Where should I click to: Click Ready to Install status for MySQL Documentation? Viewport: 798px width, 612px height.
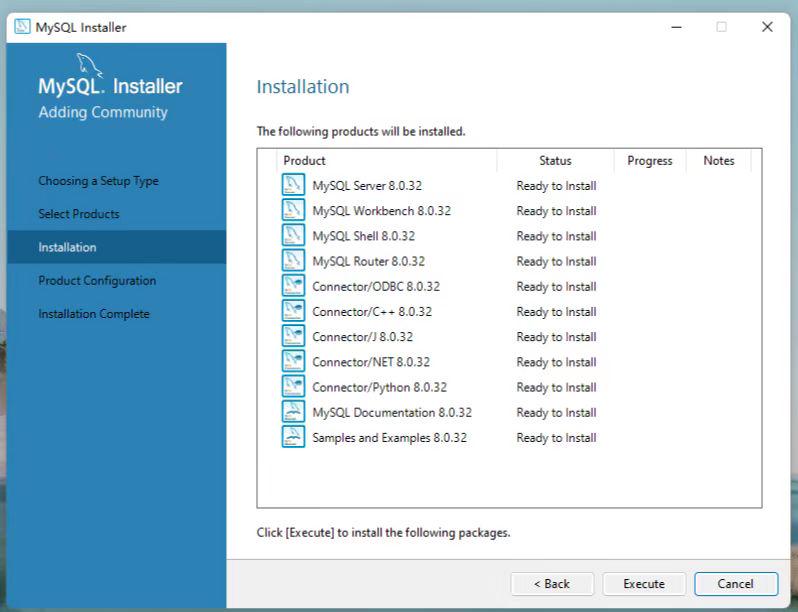point(556,413)
